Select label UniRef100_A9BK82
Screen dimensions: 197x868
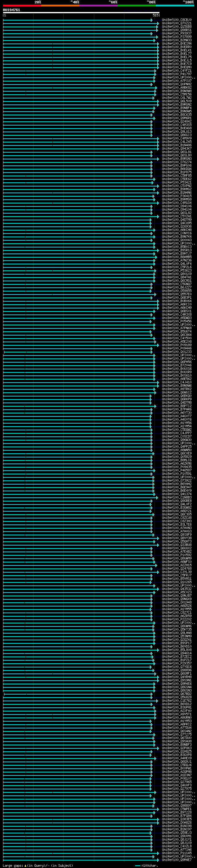point(177,88)
